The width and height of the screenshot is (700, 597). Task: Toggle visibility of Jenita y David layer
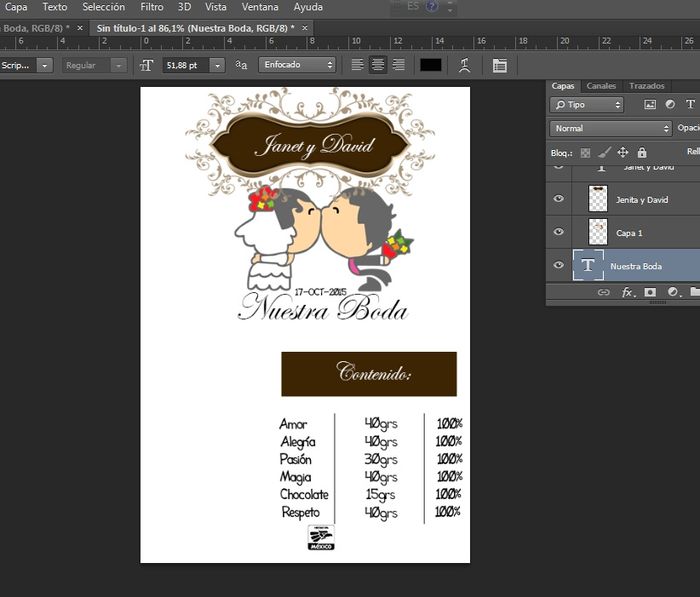click(x=559, y=199)
